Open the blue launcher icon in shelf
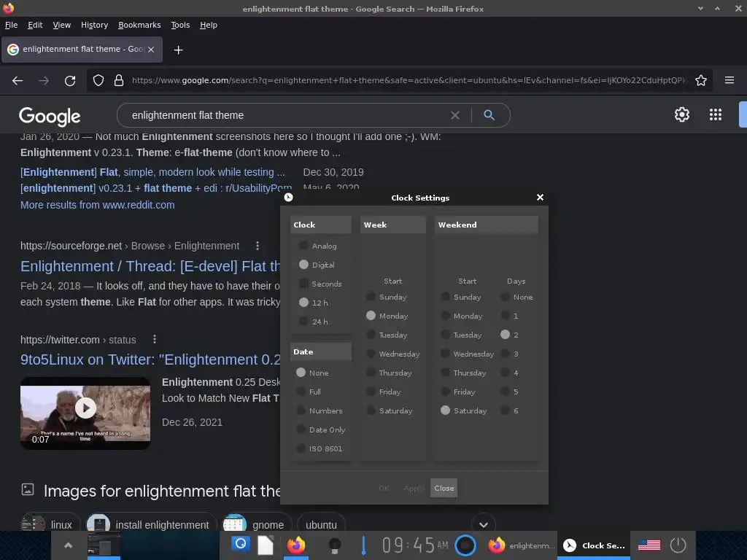Image resolution: width=747 pixels, height=560 pixels. click(x=241, y=544)
